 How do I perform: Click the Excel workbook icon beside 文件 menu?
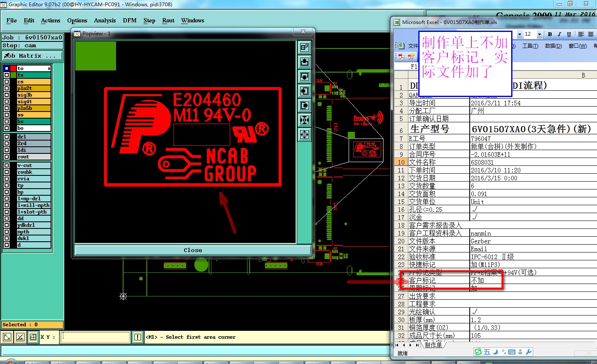(x=400, y=46)
